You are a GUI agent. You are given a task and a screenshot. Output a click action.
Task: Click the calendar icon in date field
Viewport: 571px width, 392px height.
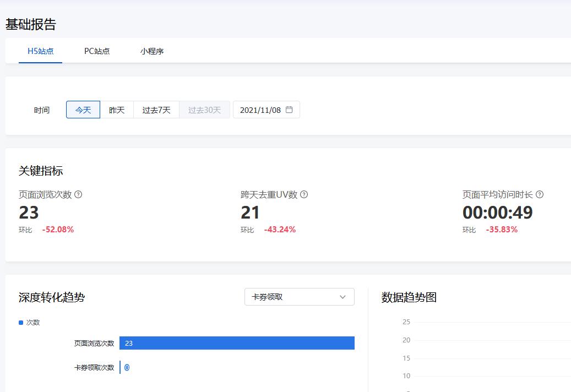289,110
